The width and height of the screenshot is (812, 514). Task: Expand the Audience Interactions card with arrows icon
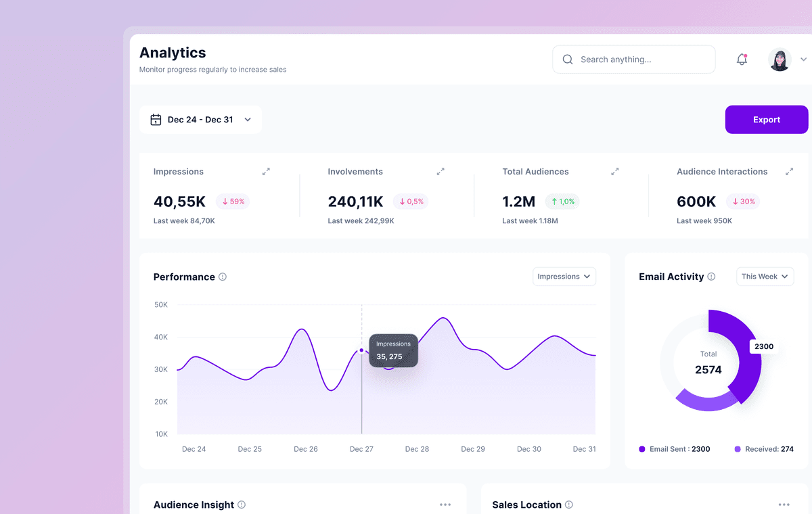coord(789,172)
